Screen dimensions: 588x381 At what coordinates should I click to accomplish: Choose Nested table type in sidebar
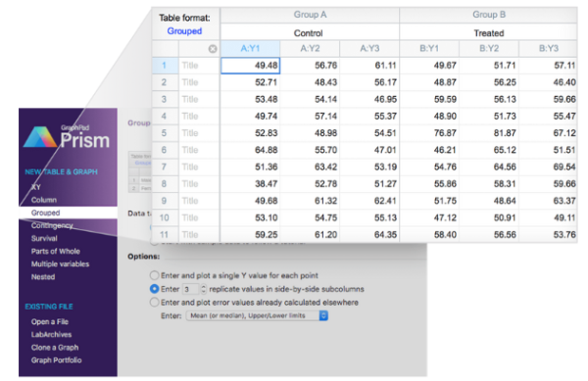pos(43,277)
